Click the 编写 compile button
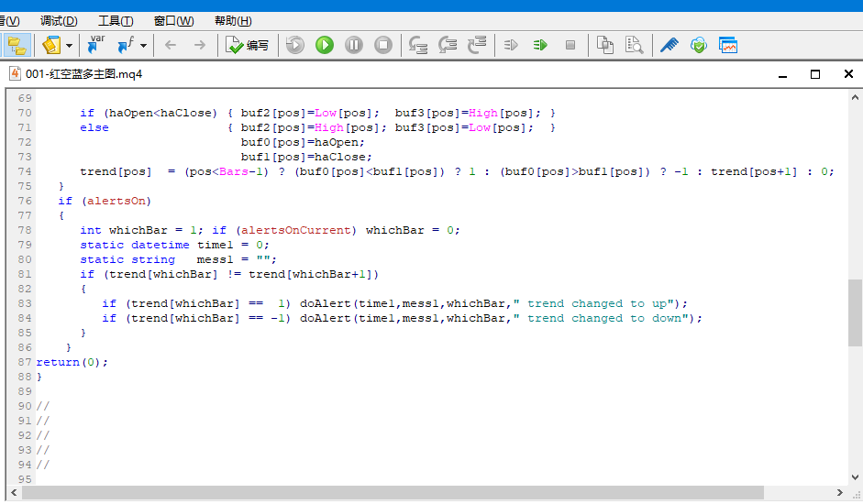The width and height of the screenshot is (863, 504). click(x=247, y=45)
